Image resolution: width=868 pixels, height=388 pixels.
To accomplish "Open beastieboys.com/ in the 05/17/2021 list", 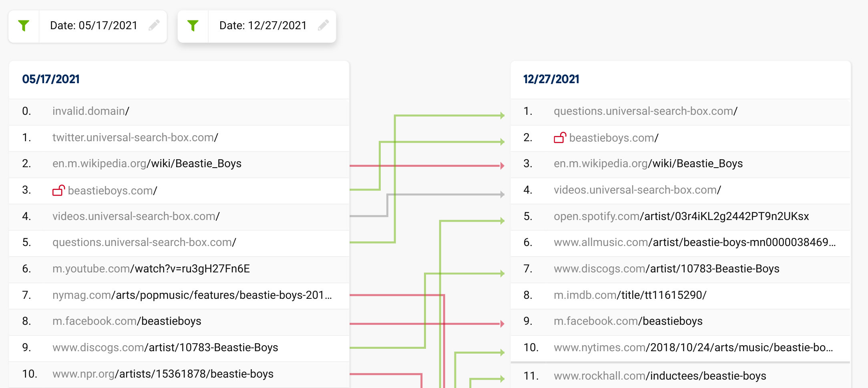I will pyautogui.click(x=113, y=190).
